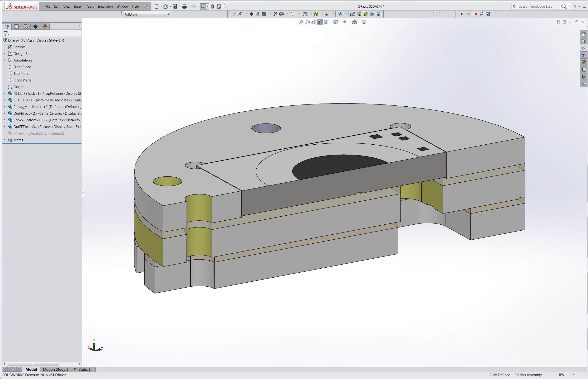Click the Record/Pause Macro button
Screen dimensions: 588x379
475,14
